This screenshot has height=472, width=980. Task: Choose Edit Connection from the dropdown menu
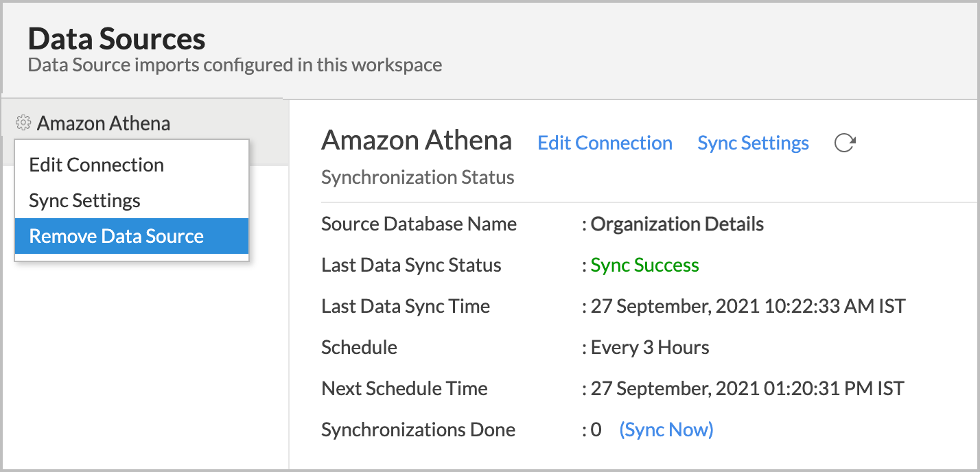coord(97,165)
